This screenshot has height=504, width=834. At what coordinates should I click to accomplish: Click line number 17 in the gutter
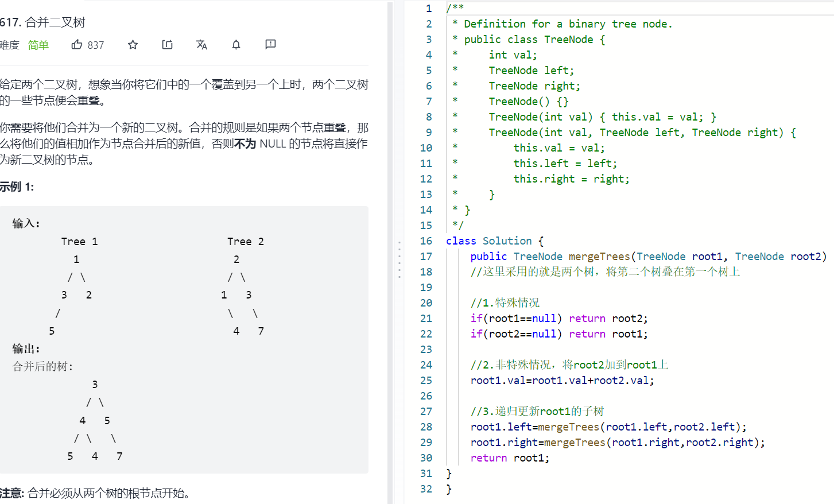[426, 257]
